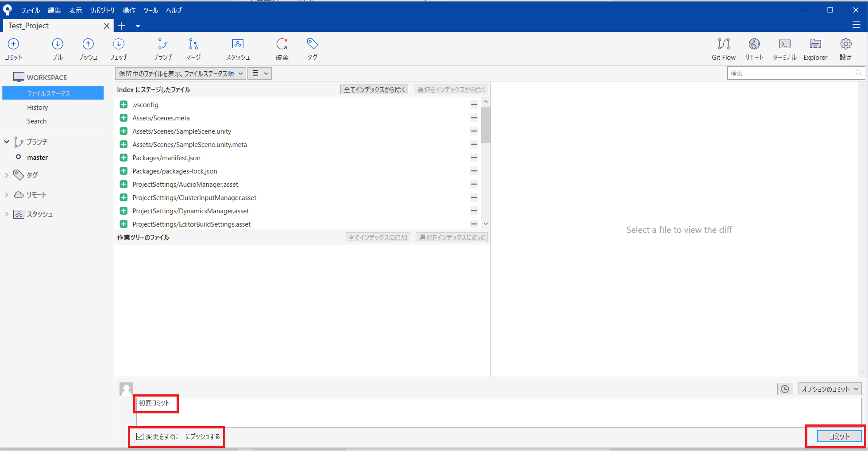Toggle the 変更をすぐに-にプッシュする checkbox
Viewport: 868px width, 451px height.
coord(140,436)
